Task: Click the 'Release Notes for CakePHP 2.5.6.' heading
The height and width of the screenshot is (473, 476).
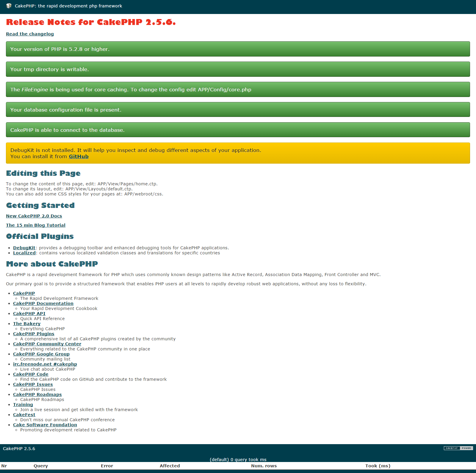Action: click(91, 22)
